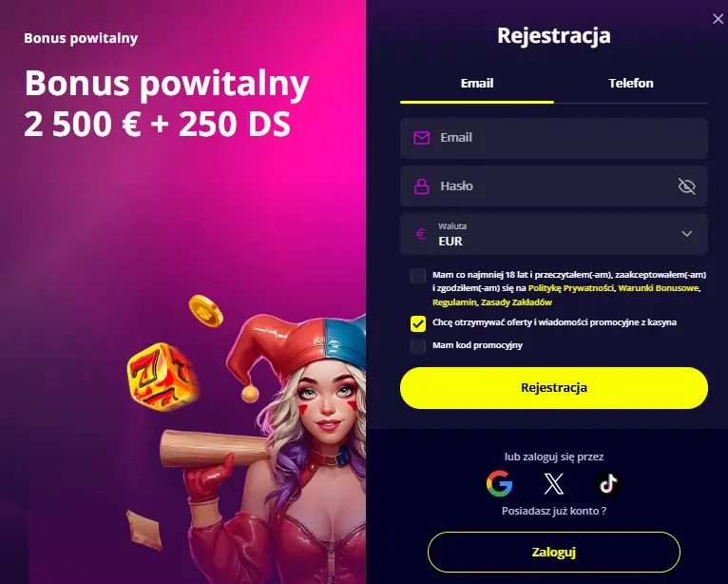Toggle password visibility eye icon

tap(686, 186)
